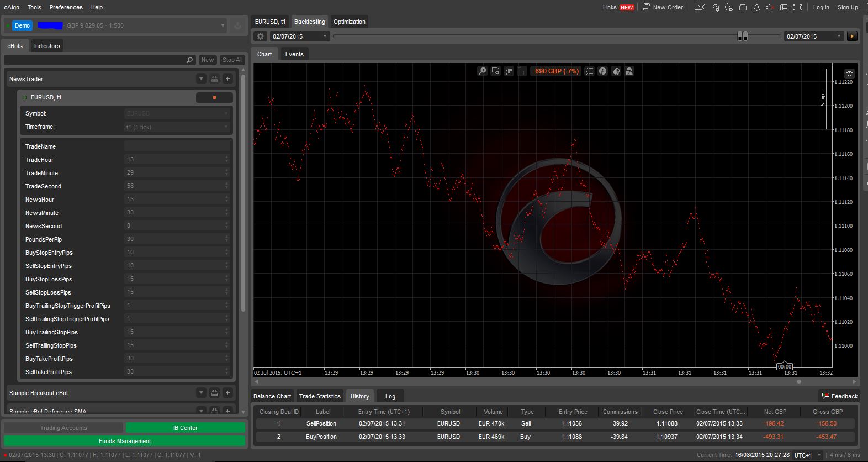Click the tag templates chart icon
868x462 pixels.
[616, 71]
